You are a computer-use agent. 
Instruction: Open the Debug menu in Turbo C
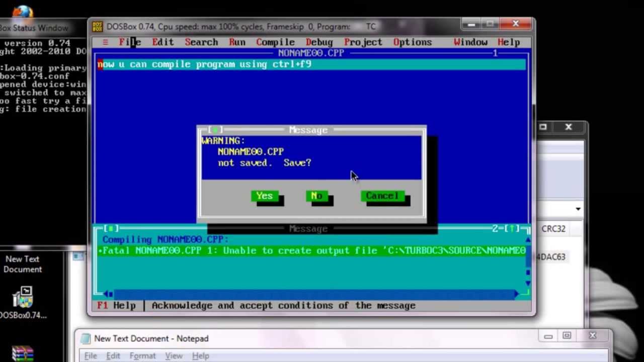[319, 42]
